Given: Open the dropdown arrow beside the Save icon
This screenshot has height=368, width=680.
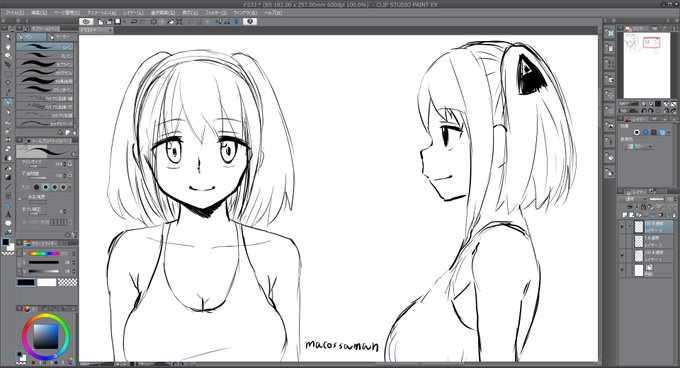Looking at the screenshot, I should click(x=124, y=21).
